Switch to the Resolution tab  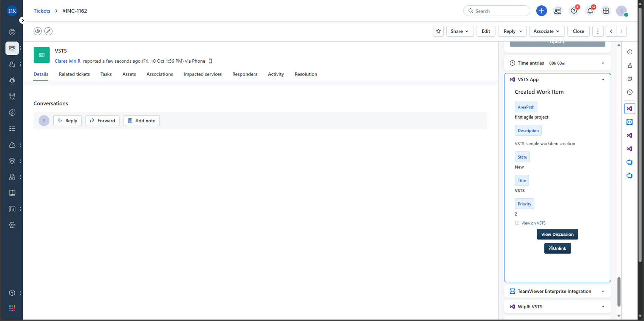pyautogui.click(x=306, y=74)
